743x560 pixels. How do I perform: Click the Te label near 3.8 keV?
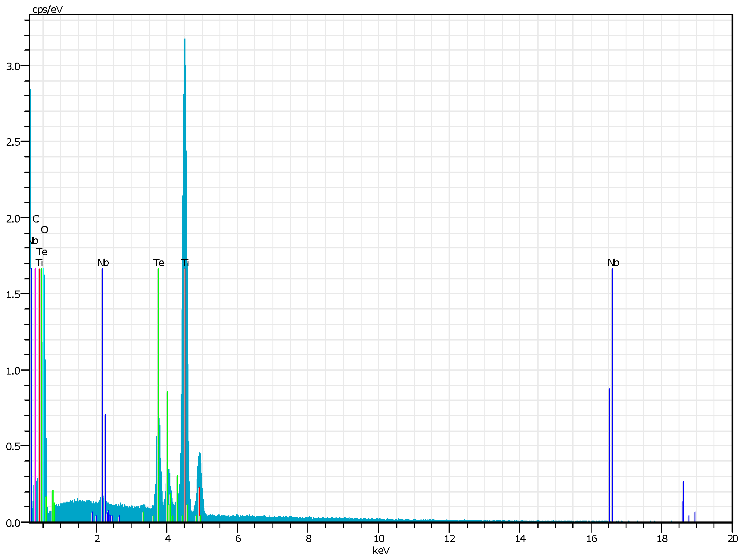159,263
